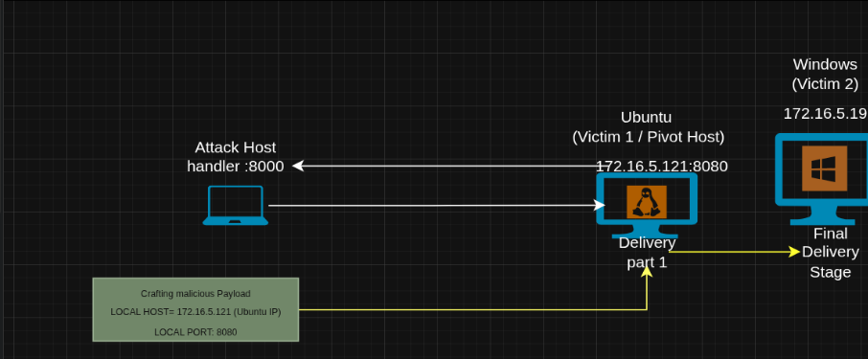Select the yellow arrow pointing to Final Delivery
The image size is (868, 359).
[735, 252]
